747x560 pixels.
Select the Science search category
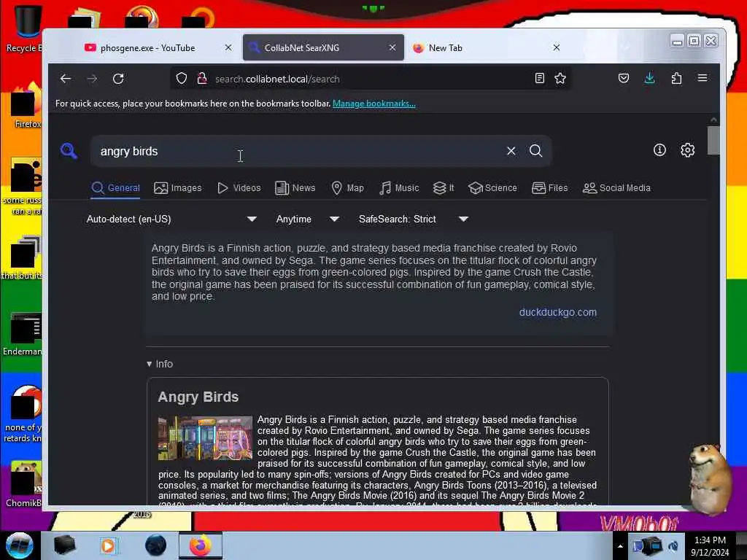pos(492,188)
